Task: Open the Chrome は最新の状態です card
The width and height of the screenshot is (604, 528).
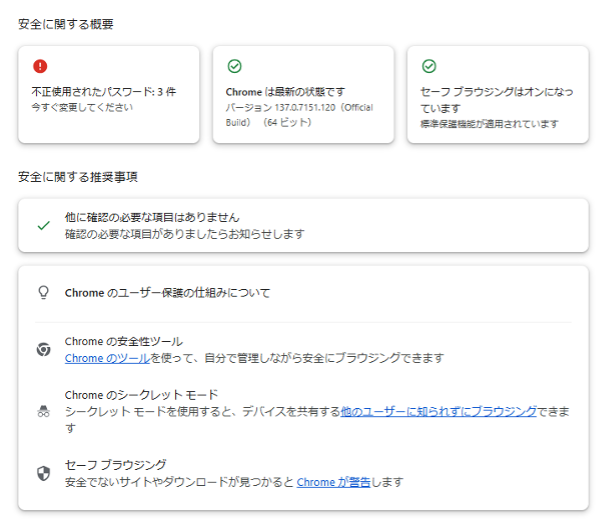Action: (303, 95)
